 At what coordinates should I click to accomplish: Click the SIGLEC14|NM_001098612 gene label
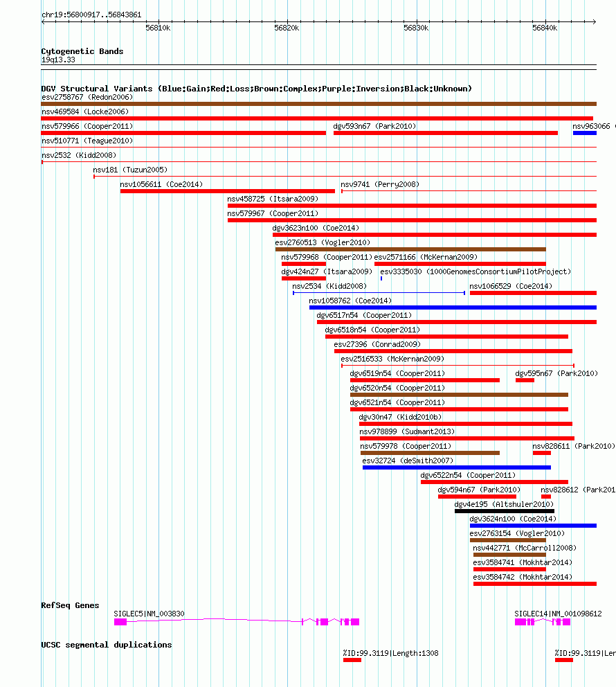[x=559, y=614]
